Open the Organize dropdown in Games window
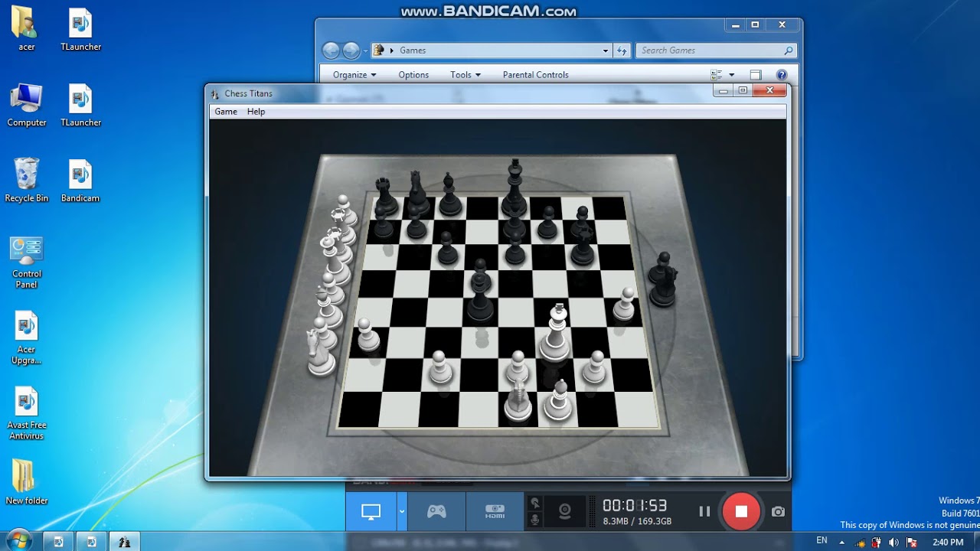 point(354,75)
